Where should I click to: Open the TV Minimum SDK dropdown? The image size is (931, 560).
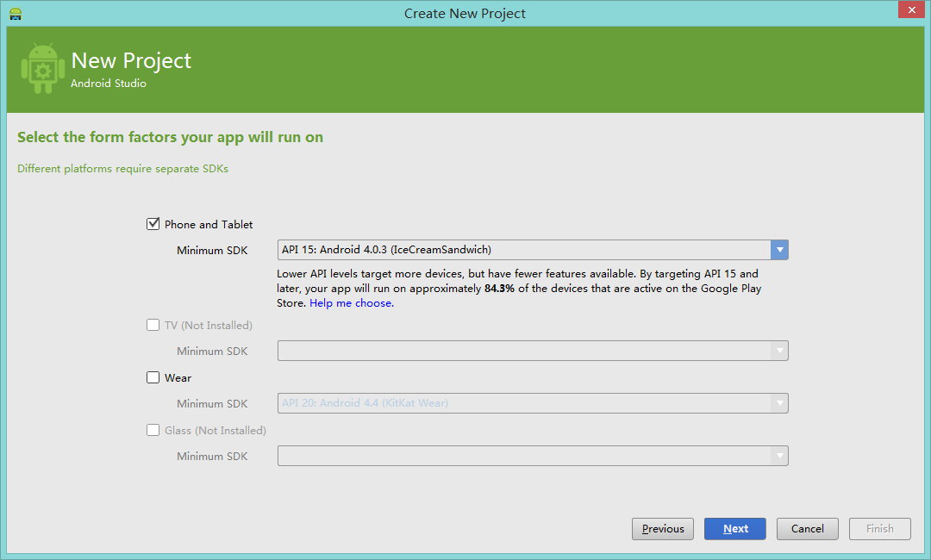779,351
